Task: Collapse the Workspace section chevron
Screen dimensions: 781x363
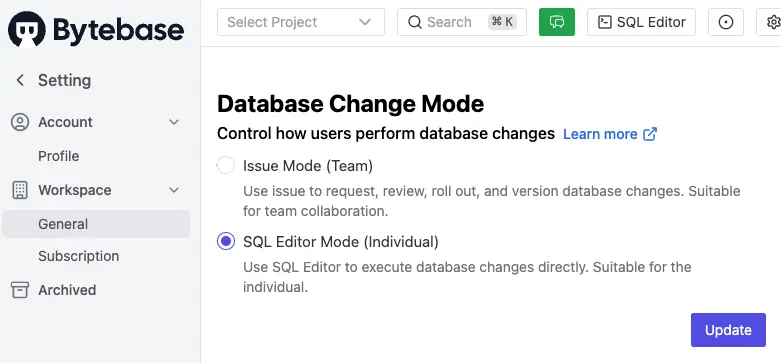Action: point(174,190)
